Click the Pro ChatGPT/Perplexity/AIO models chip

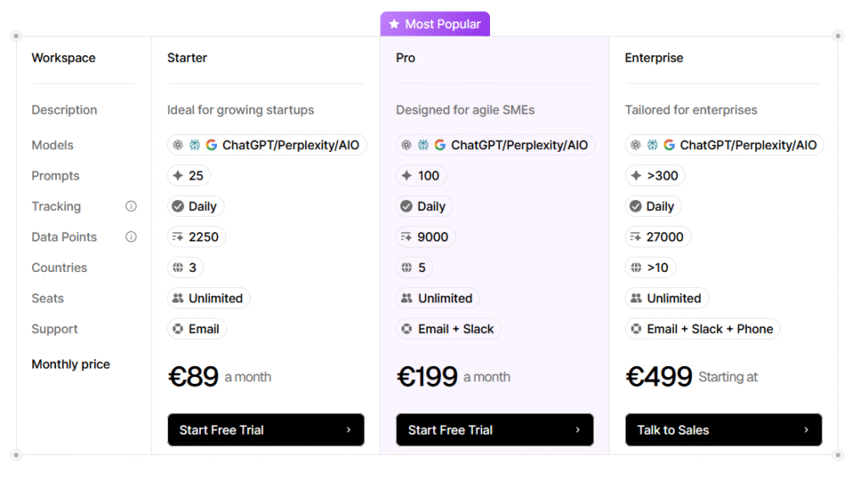(x=495, y=145)
